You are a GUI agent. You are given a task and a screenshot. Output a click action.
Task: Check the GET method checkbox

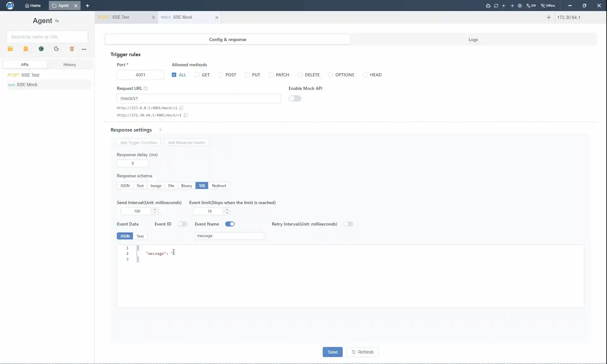coord(197,75)
